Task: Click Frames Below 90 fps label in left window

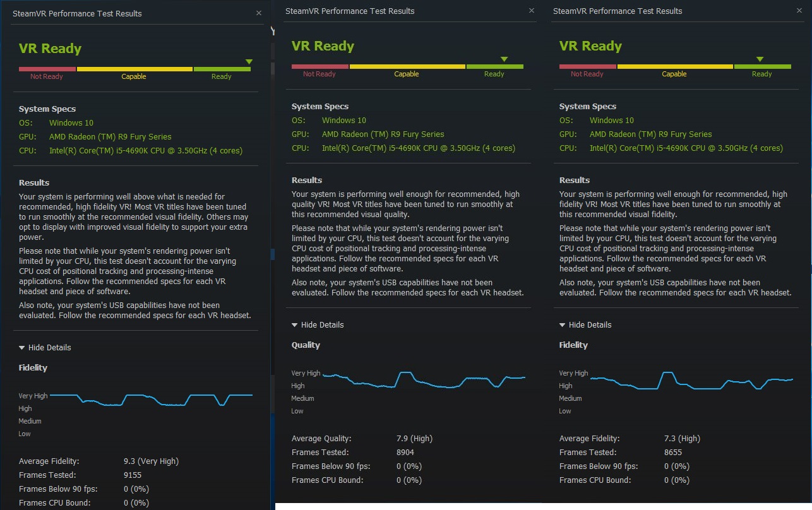Action: point(58,489)
